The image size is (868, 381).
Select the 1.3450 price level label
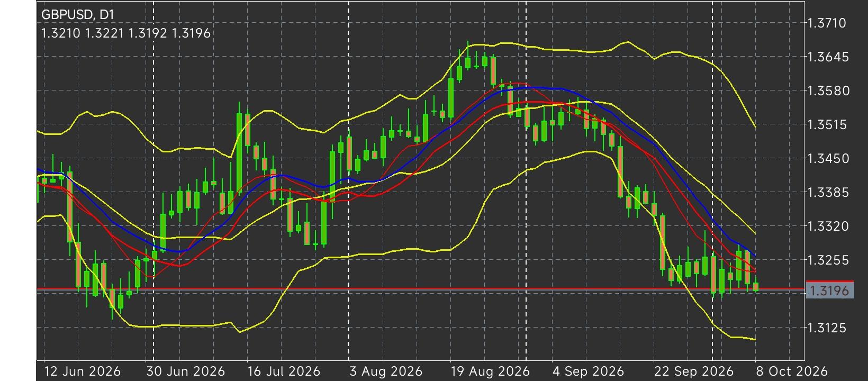[827, 158]
